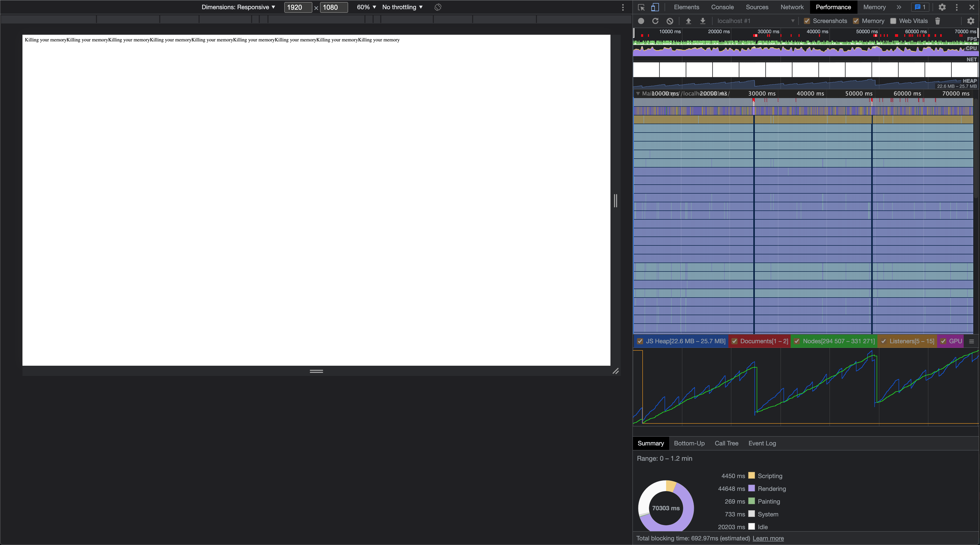Click the 1 issues badge button
This screenshot has width=980, height=545.
[x=920, y=7]
